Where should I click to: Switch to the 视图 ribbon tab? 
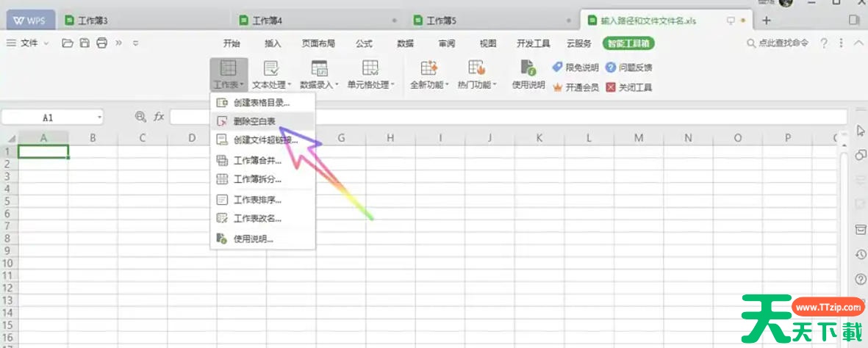click(488, 43)
